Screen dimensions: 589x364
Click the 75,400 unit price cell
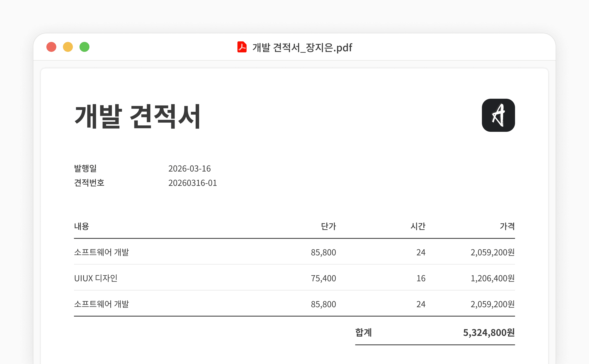point(323,278)
